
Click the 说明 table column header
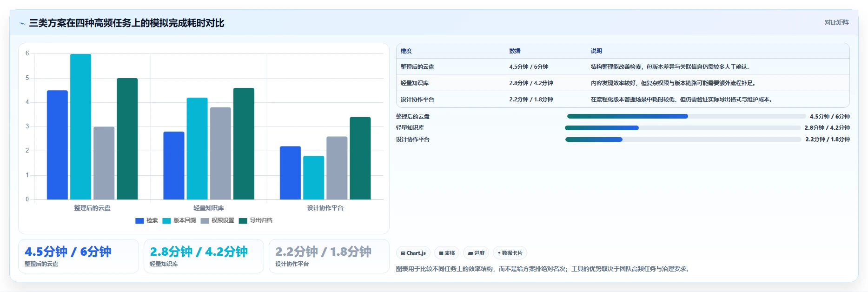(596, 51)
